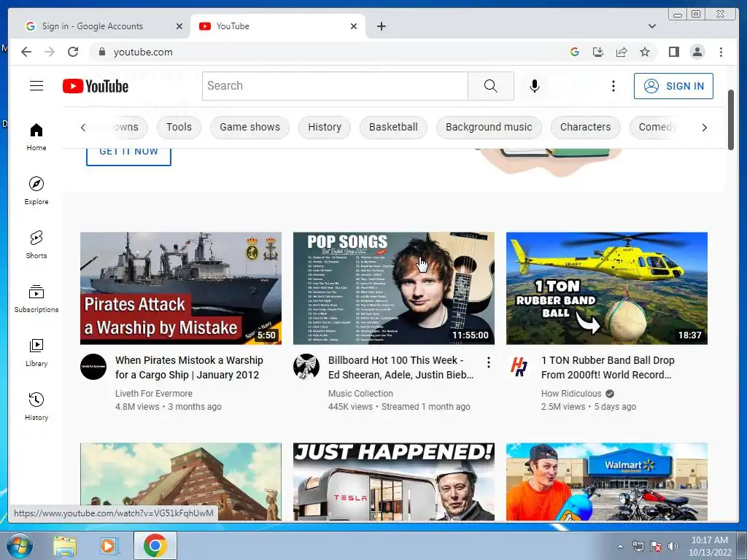
Task: Open the YouTube hamburger guide menu
Action: (36, 86)
